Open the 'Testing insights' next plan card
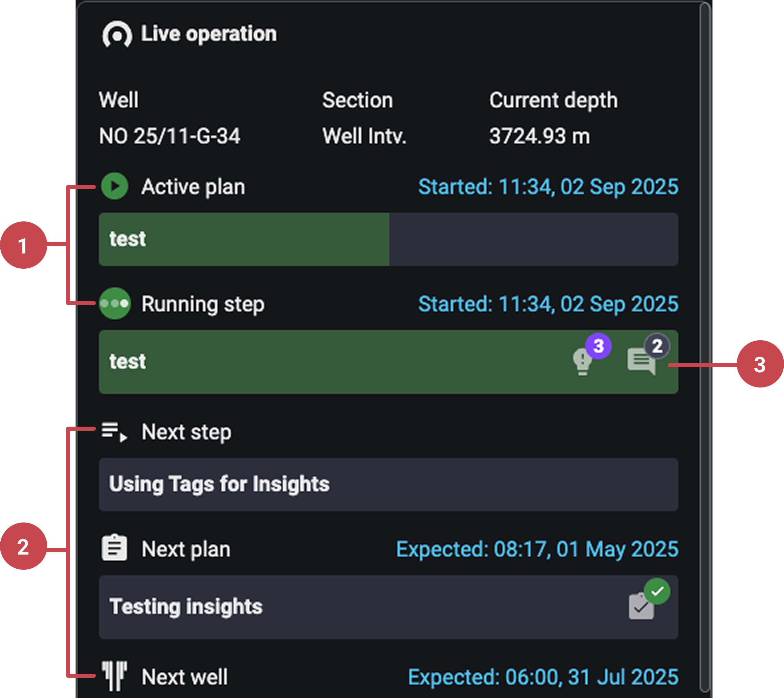This screenshot has height=698, width=784. click(x=345, y=607)
